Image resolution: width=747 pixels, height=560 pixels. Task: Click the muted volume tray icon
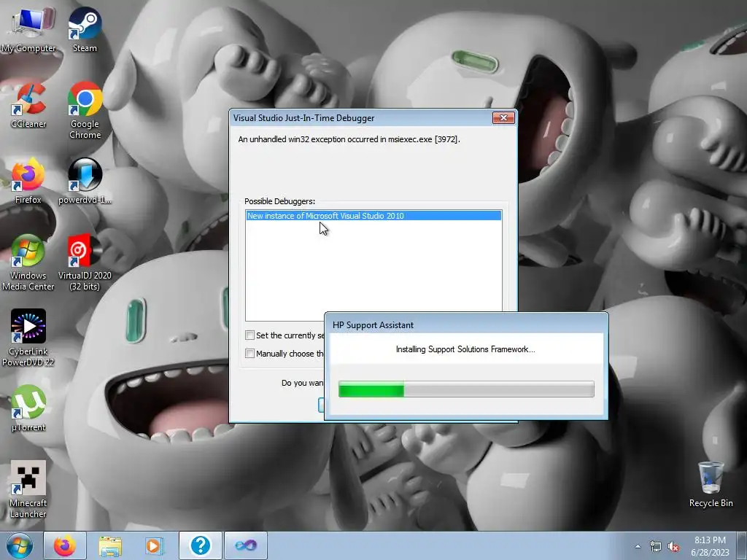click(673, 547)
